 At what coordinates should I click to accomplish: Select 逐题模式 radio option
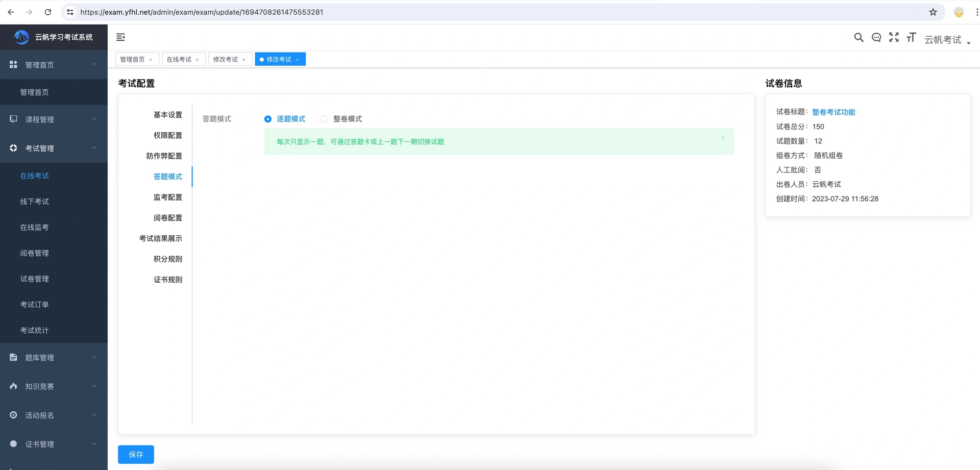point(285,119)
